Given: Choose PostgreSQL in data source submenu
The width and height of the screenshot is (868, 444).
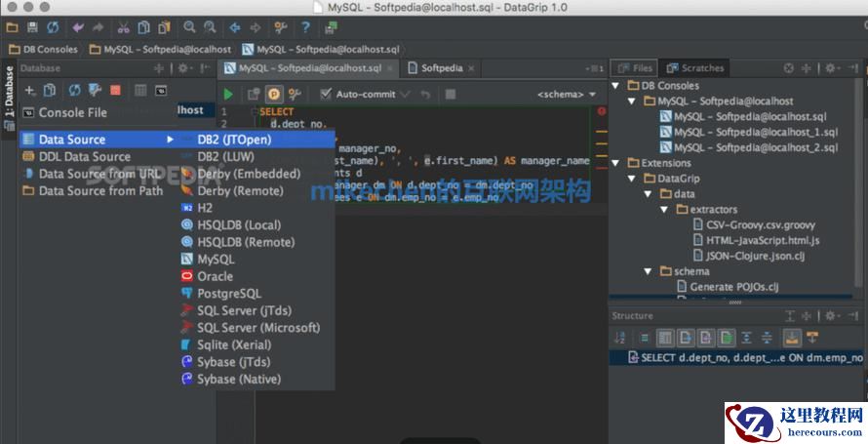Looking at the screenshot, I should pyautogui.click(x=256, y=294).
